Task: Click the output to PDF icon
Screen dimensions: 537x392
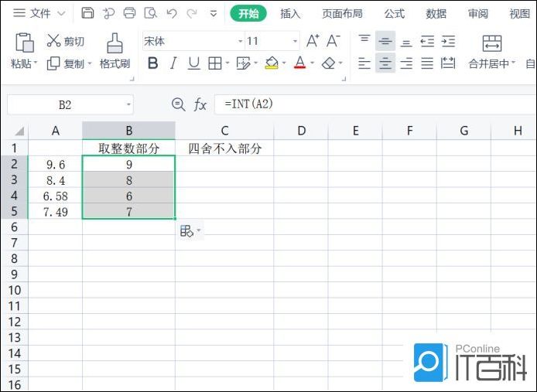Action: 108,13
